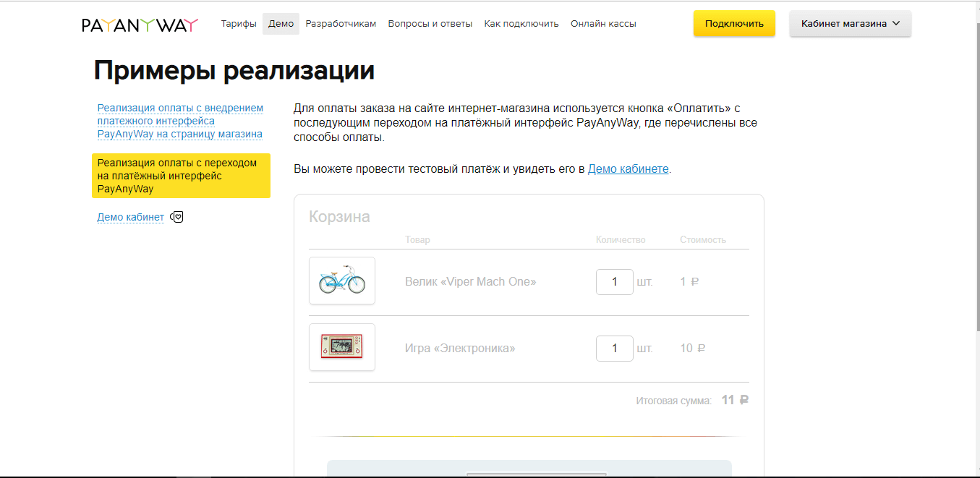
Task: Open Вопросы и ответы page
Action: click(430, 24)
